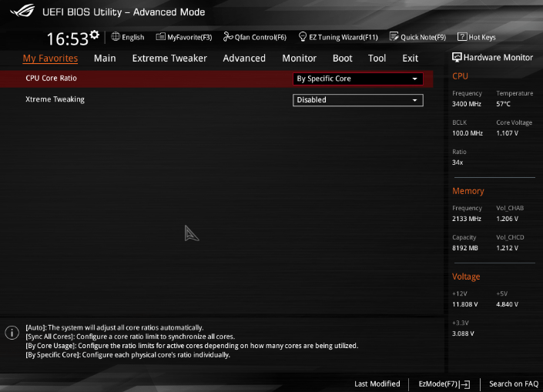Click the By Specific Core dropdown arrow
The height and width of the screenshot is (392, 543).
(414, 79)
